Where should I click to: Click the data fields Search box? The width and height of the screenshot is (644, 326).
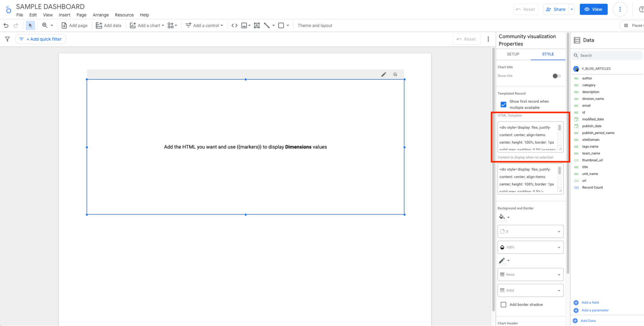(x=607, y=55)
